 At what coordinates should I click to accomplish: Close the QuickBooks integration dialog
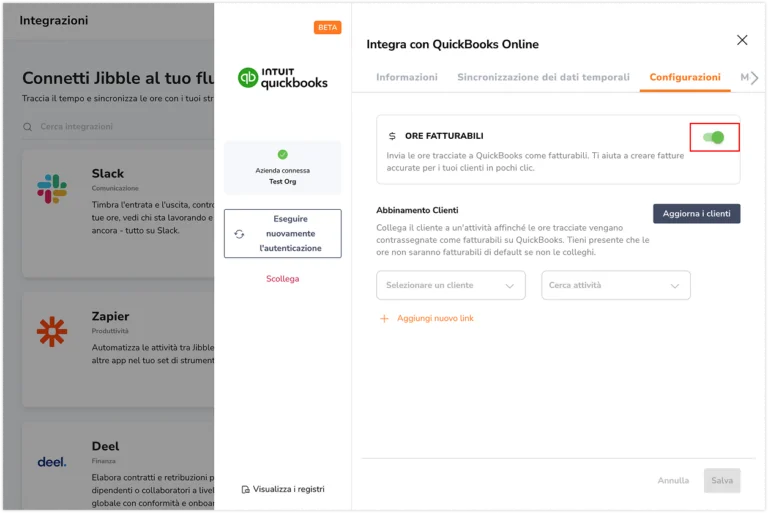(x=742, y=40)
